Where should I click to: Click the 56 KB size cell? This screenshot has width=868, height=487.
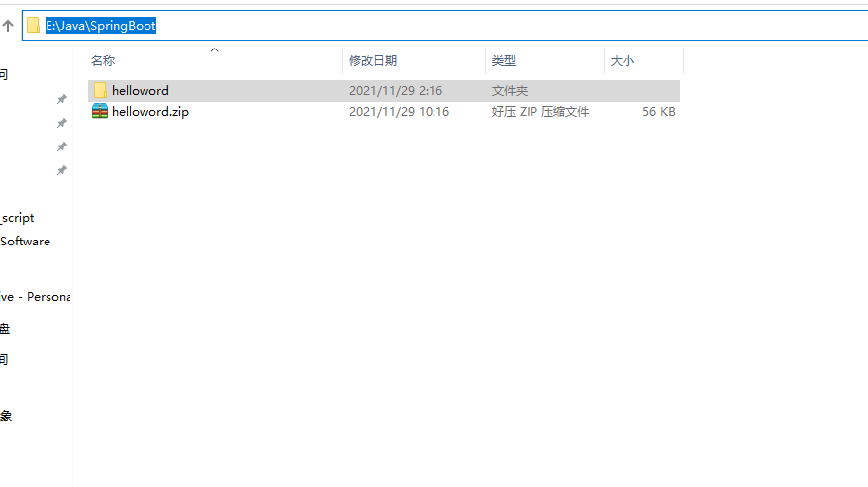click(x=659, y=112)
